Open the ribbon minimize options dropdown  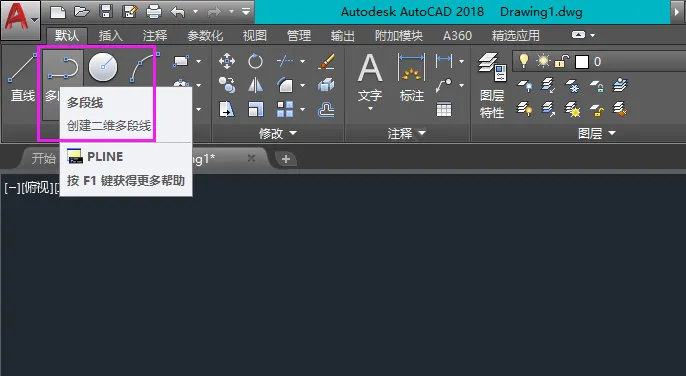point(593,35)
